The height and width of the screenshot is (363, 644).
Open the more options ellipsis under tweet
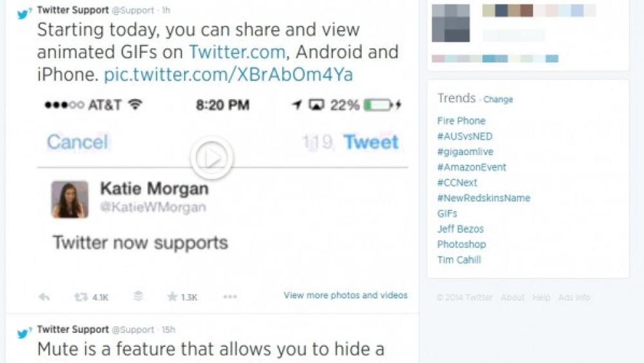click(x=230, y=297)
